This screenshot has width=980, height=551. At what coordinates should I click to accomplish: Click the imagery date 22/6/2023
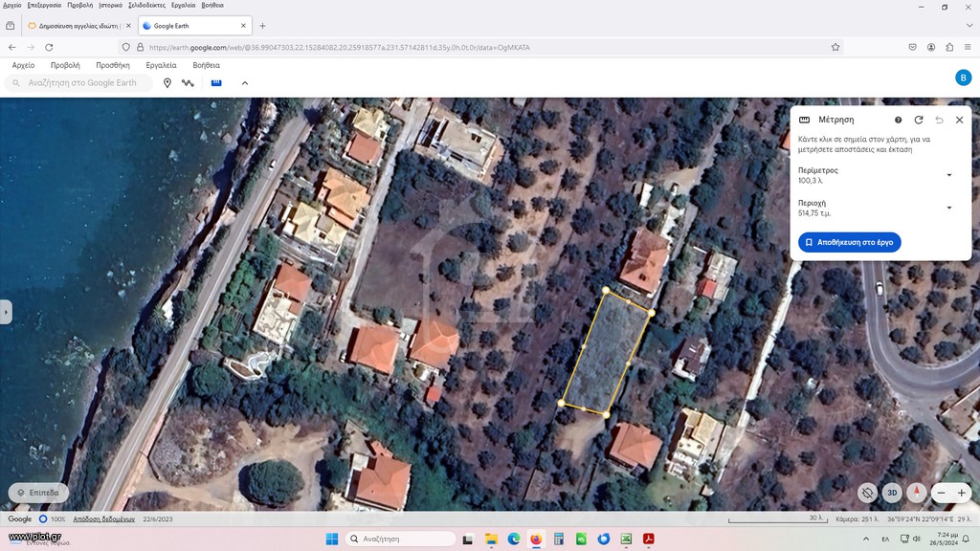(158, 519)
